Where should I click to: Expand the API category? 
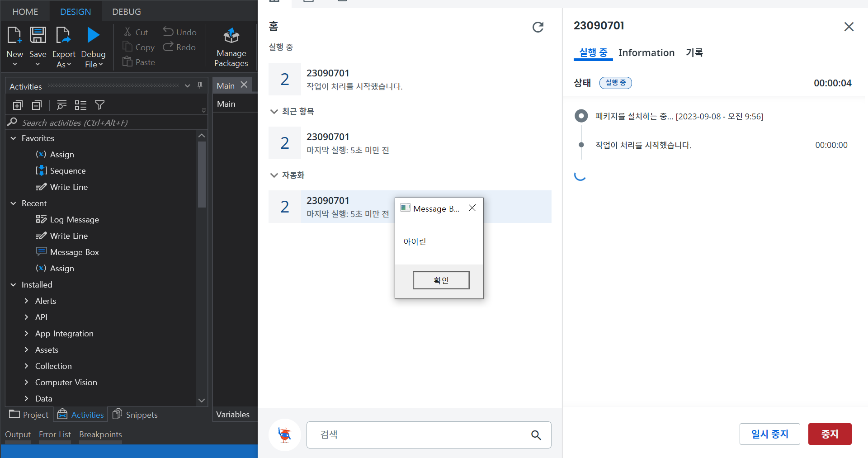click(26, 317)
